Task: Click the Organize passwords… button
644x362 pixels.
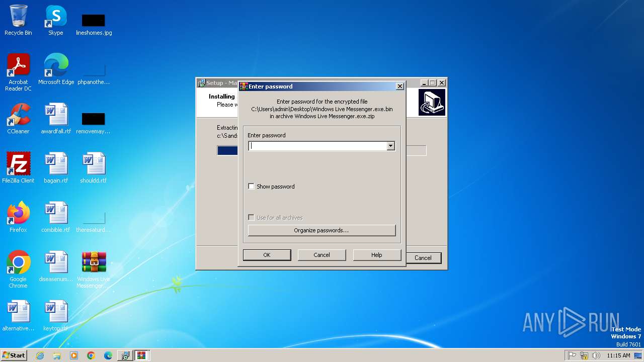Action: pos(321,230)
